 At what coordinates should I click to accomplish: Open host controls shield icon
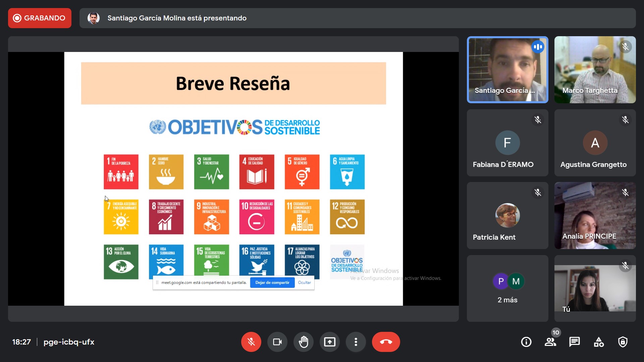(x=623, y=342)
